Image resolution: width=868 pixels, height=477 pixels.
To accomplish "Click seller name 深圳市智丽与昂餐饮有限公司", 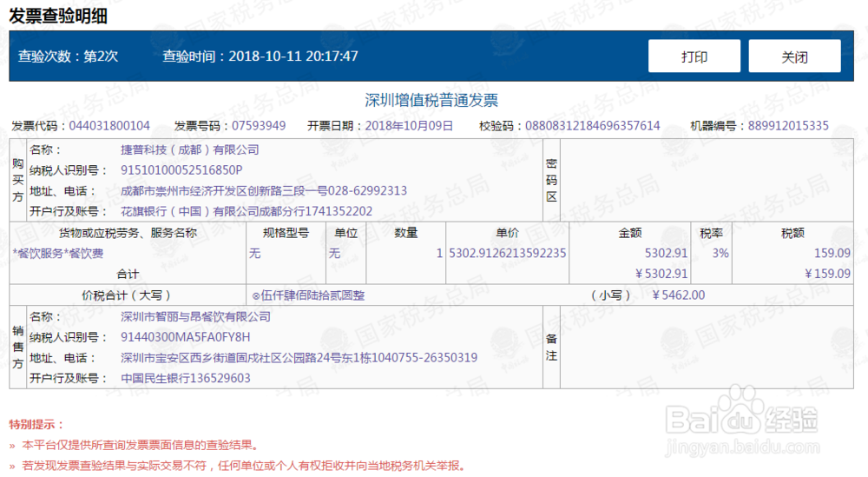I will coord(196,316).
